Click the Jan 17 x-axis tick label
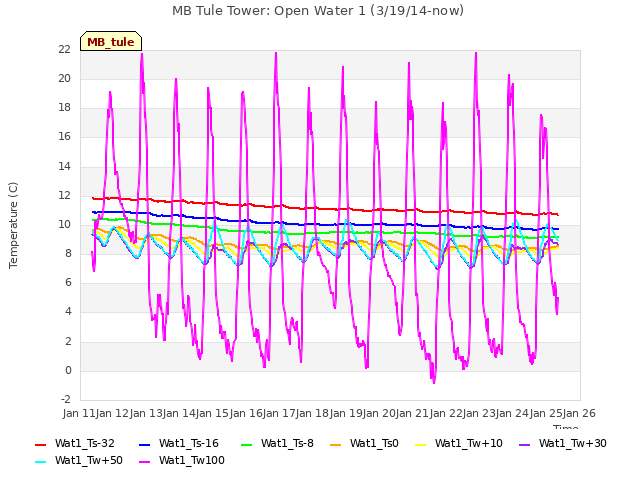 click(279, 413)
